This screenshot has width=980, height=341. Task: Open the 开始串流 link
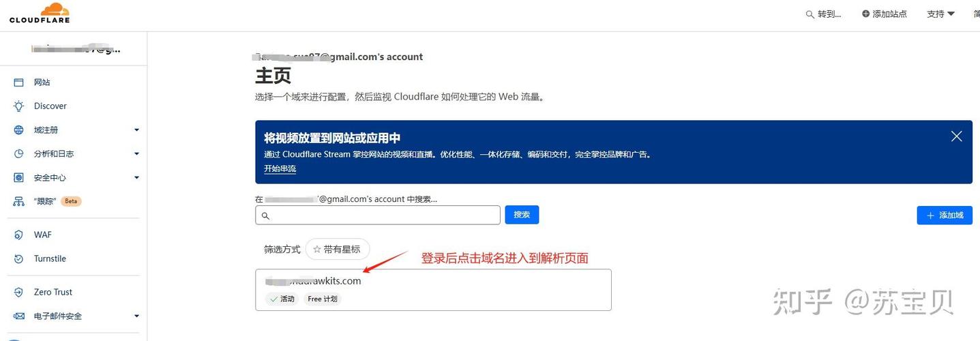point(280,168)
